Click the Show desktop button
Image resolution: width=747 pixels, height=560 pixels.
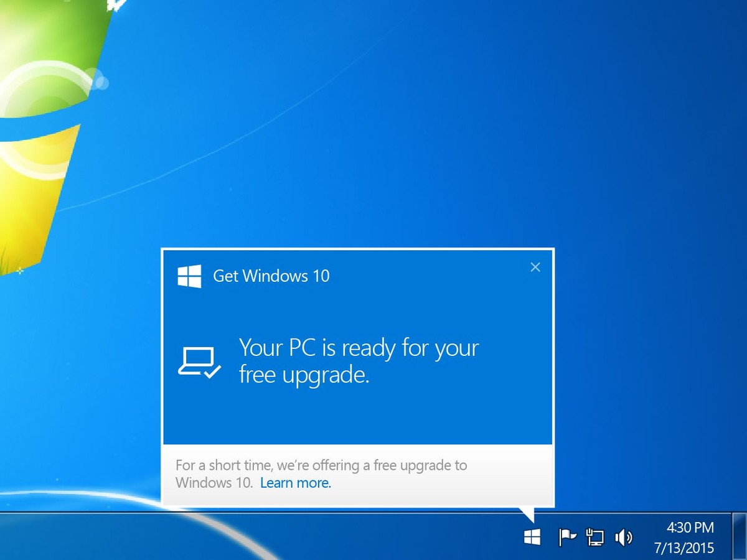click(x=740, y=536)
